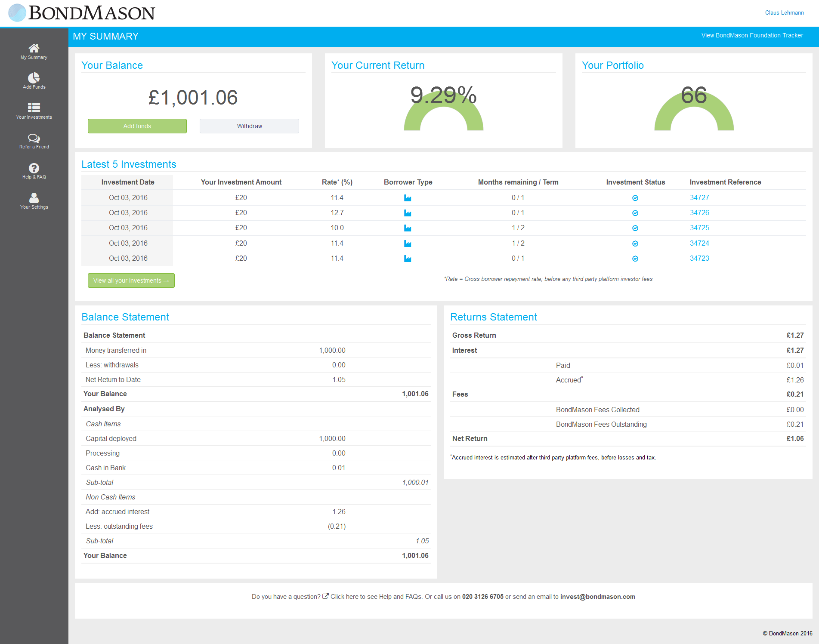
Task: Click the Claus Lehmann user name link
Action: coord(784,12)
